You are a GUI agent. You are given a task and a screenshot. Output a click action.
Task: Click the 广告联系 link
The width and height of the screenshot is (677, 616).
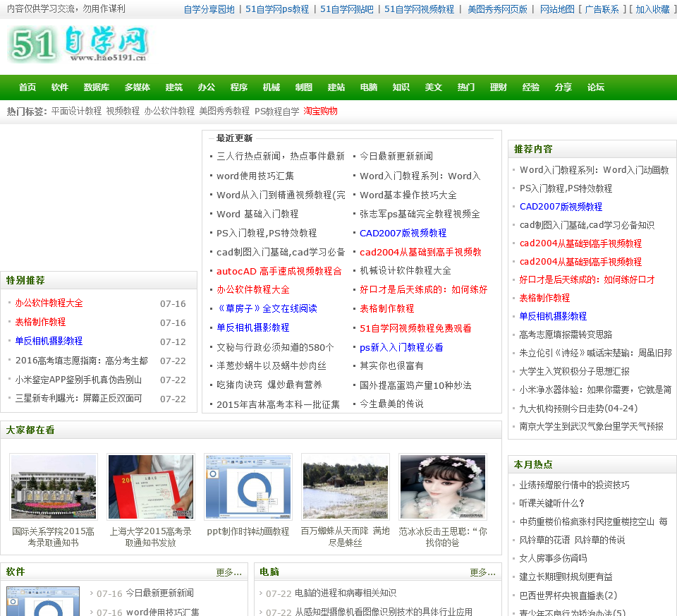click(x=602, y=9)
